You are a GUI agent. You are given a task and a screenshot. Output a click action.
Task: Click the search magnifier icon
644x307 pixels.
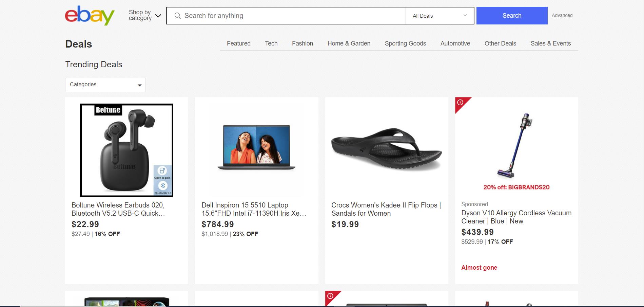click(x=177, y=16)
